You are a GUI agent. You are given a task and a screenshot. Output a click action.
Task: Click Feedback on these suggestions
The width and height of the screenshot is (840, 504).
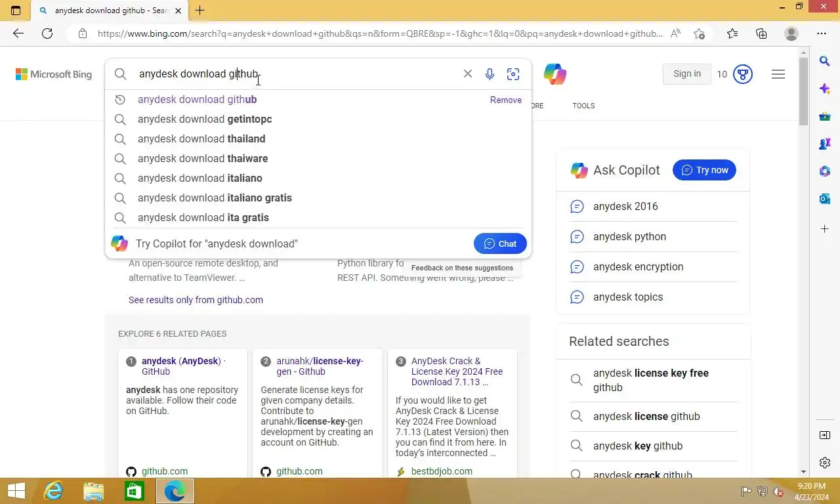click(462, 268)
